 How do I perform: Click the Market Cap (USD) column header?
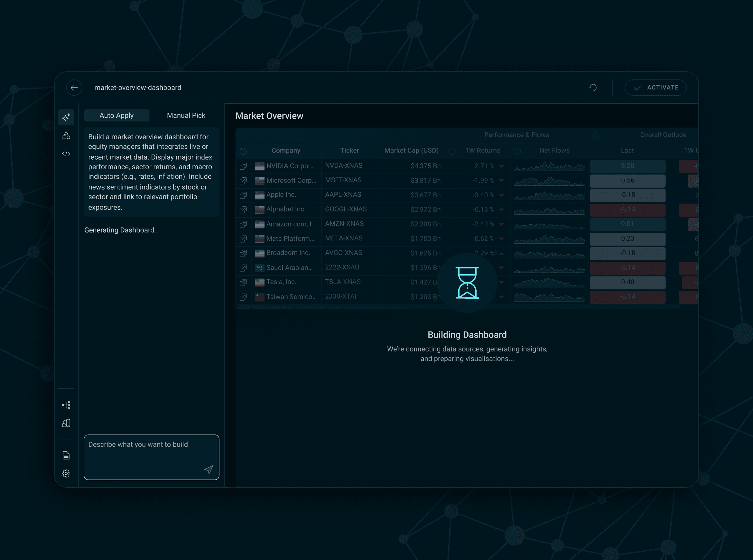click(x=411, y=151)
